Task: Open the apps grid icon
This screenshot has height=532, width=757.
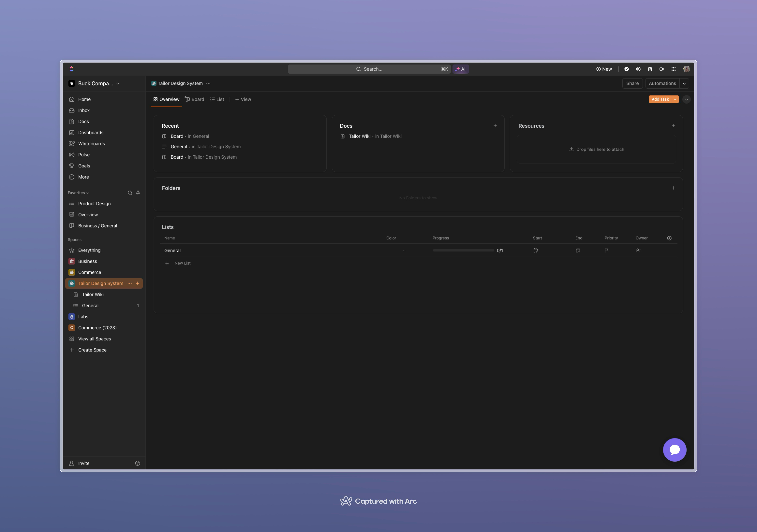Action: point(674,69)
